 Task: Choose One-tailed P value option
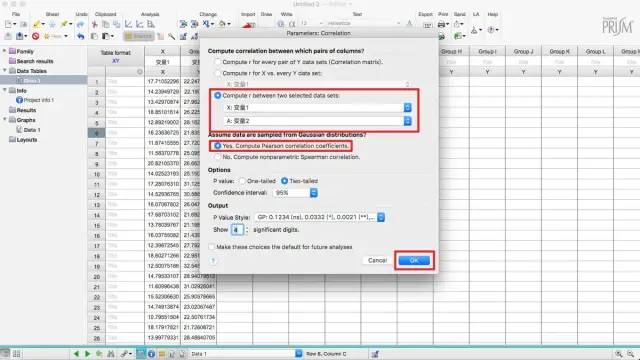coord(258,181)
